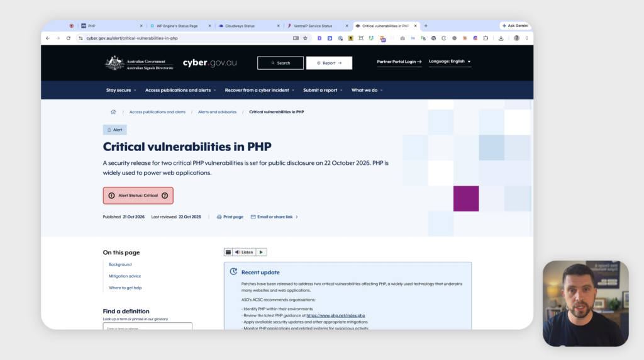Jump to Mitigation advice section
644x360 pixels.
pos(125,276)
